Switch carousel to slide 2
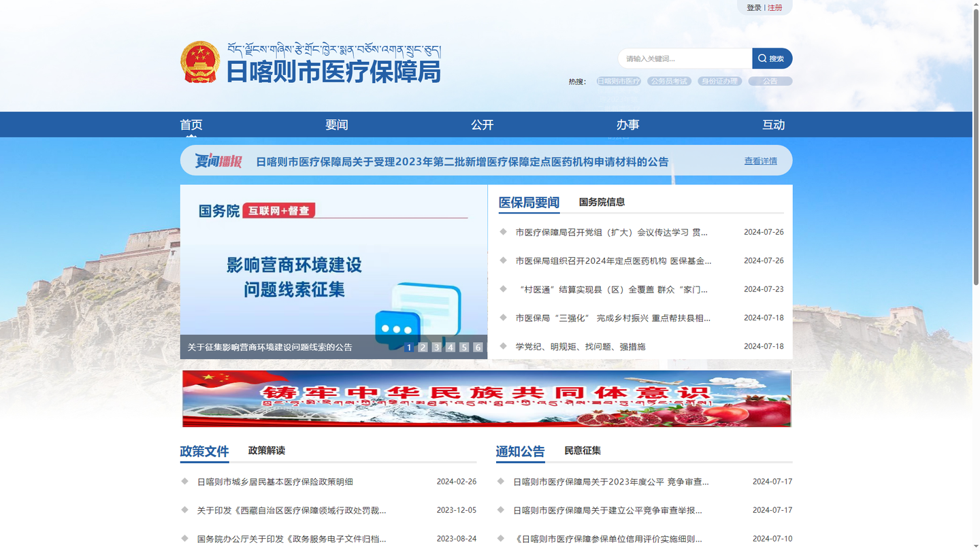The height and width of the screenshot is (551, 980). tap(423, 347)
